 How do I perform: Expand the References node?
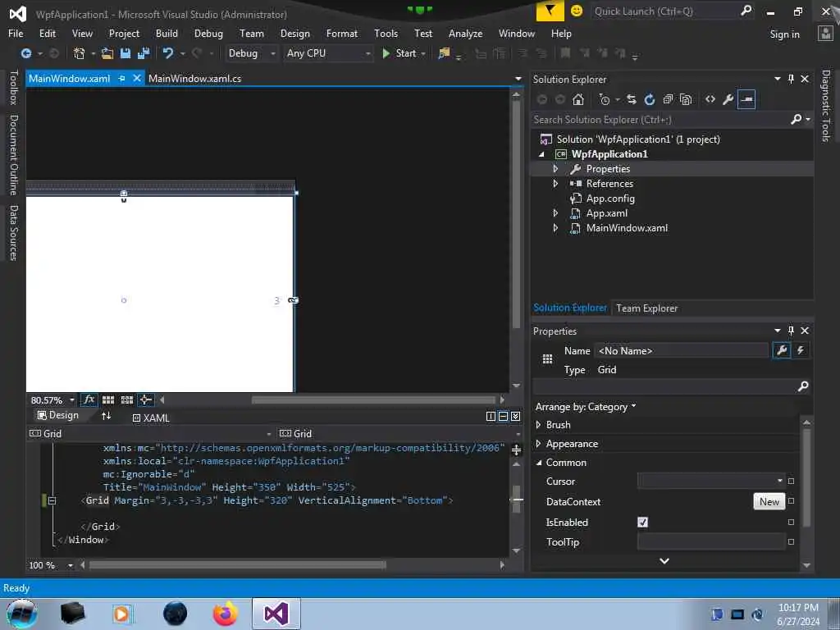(x=555, y=183)
